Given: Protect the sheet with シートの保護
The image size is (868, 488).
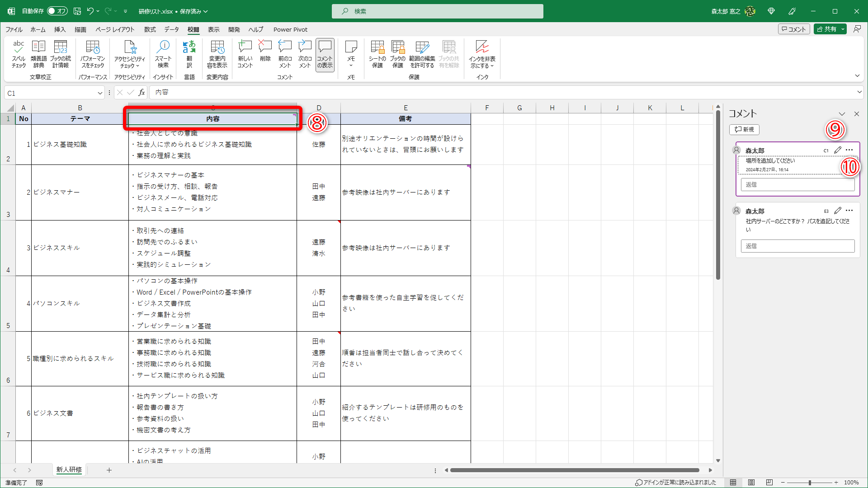Looking at the screenshot, I should [377, 54].
